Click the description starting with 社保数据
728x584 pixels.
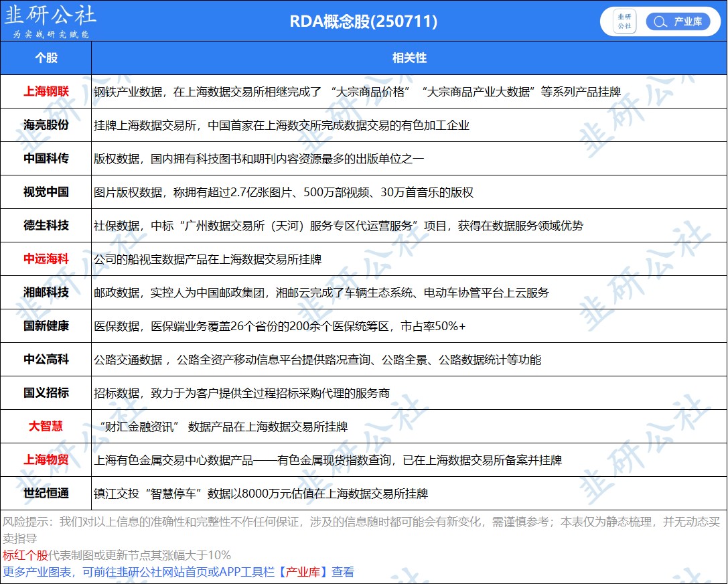pyautogui.click(x=338, y=226)
